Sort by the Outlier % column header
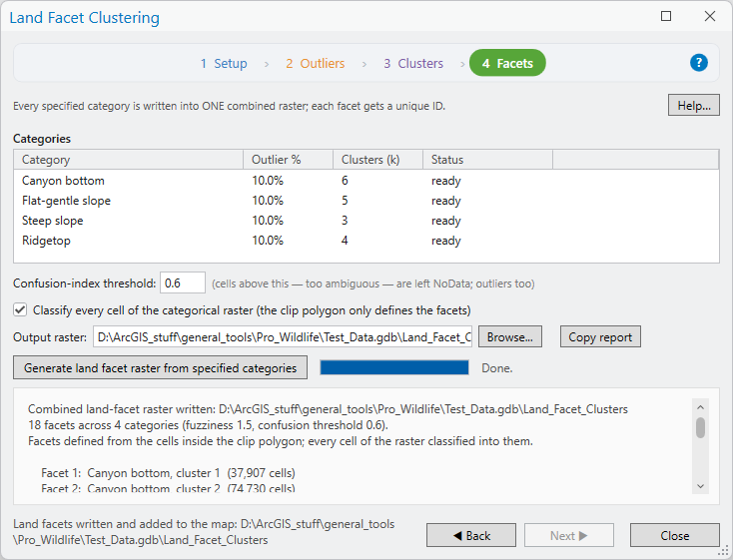 coord(288,160)
